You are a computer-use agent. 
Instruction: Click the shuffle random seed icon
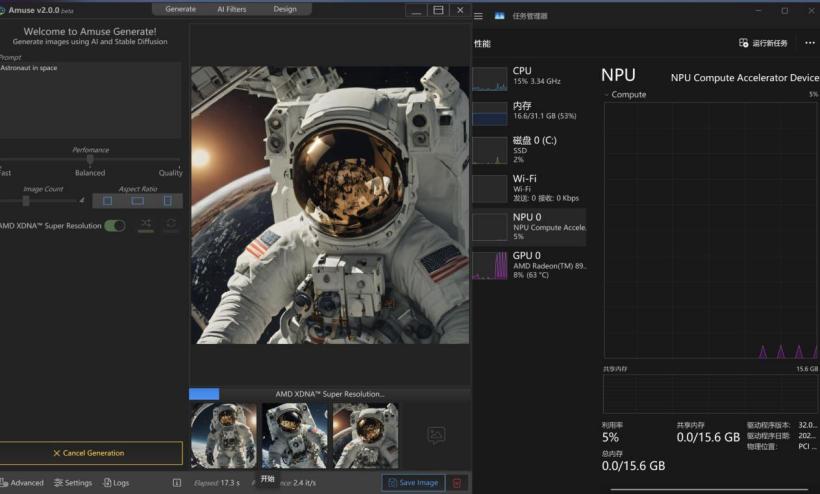click(x=146, y=224)
